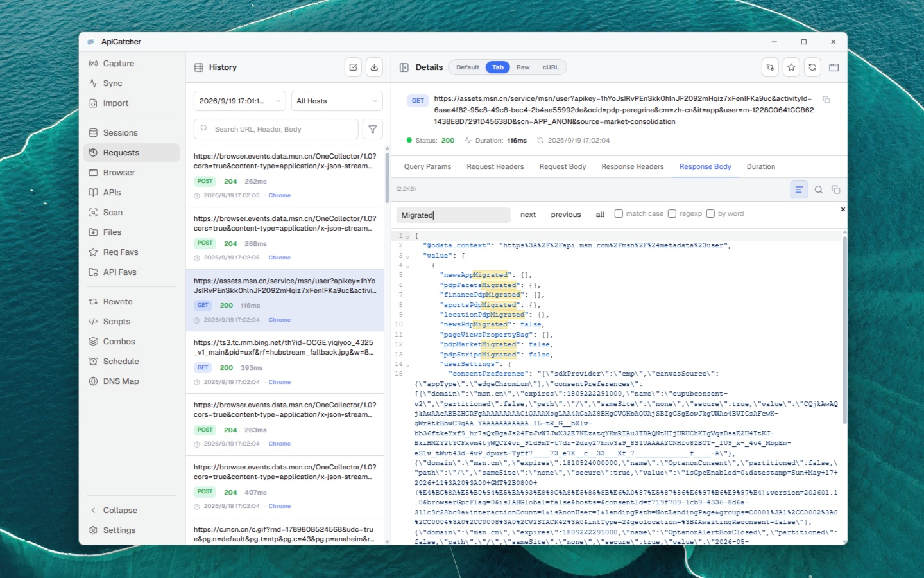Screen dimensions: 924x578
Task: Collapse the "value" array on line 3
Action: coord(407,256)
